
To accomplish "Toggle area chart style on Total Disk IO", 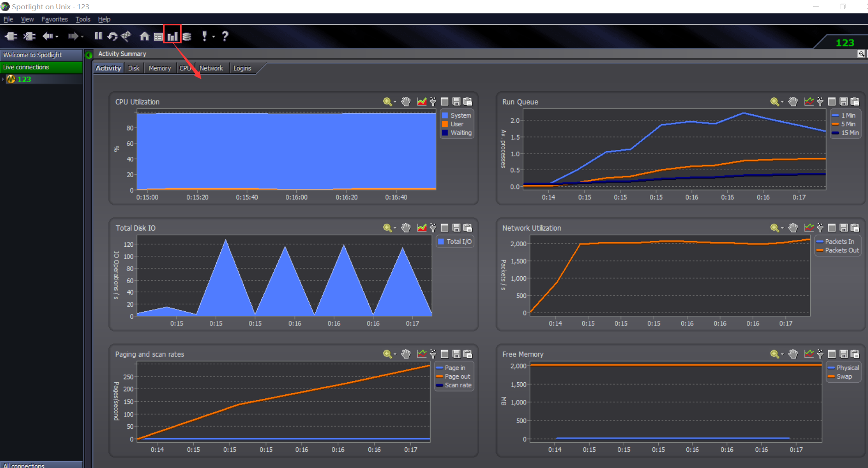I will [421, 228].
